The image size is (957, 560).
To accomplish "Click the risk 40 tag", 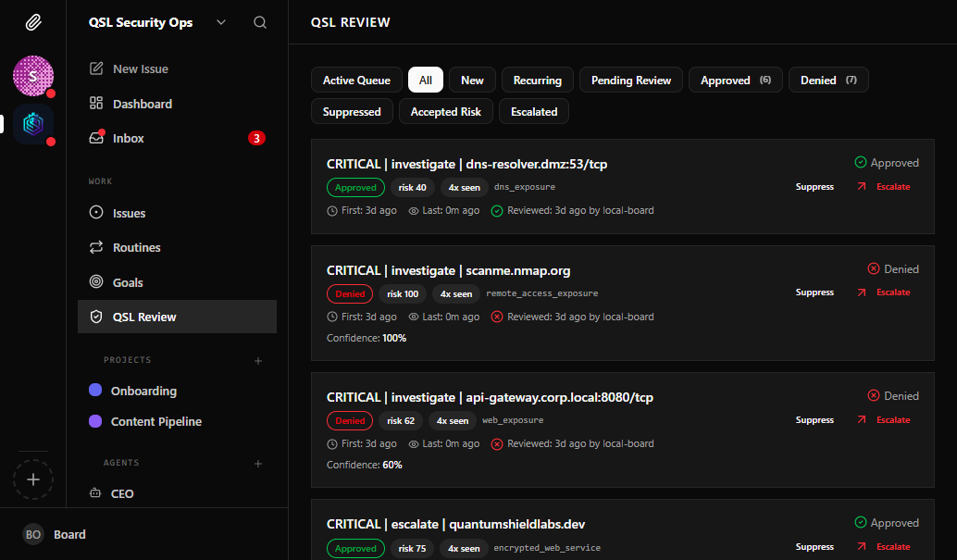I will click(x=413, y=188).
